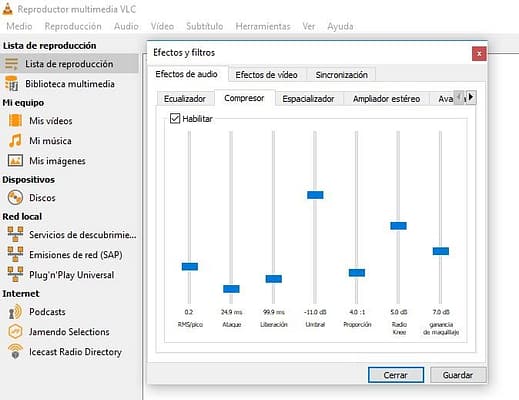
Task: Click the Podcasts icon
Action: [x=15, y=312]
